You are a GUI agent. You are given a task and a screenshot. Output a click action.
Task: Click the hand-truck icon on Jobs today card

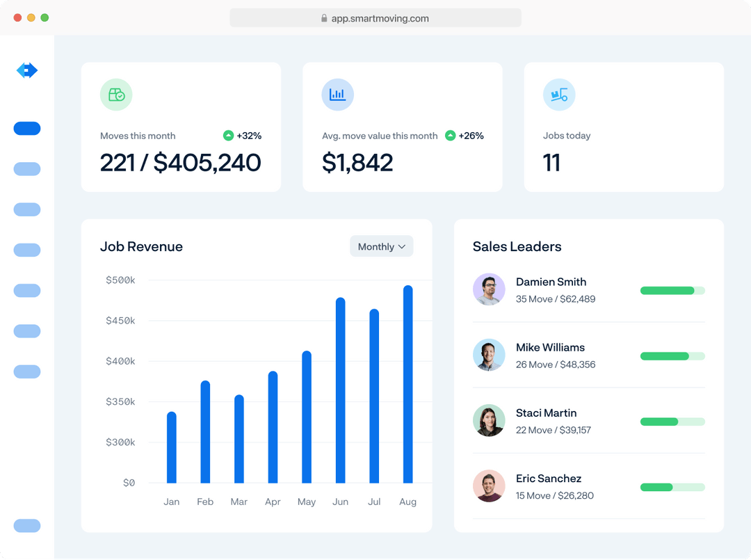click(559, 95)
